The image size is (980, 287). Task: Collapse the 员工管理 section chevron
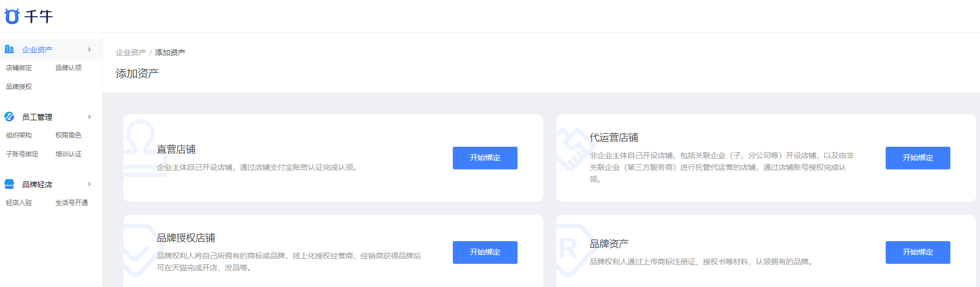point(89,117)
